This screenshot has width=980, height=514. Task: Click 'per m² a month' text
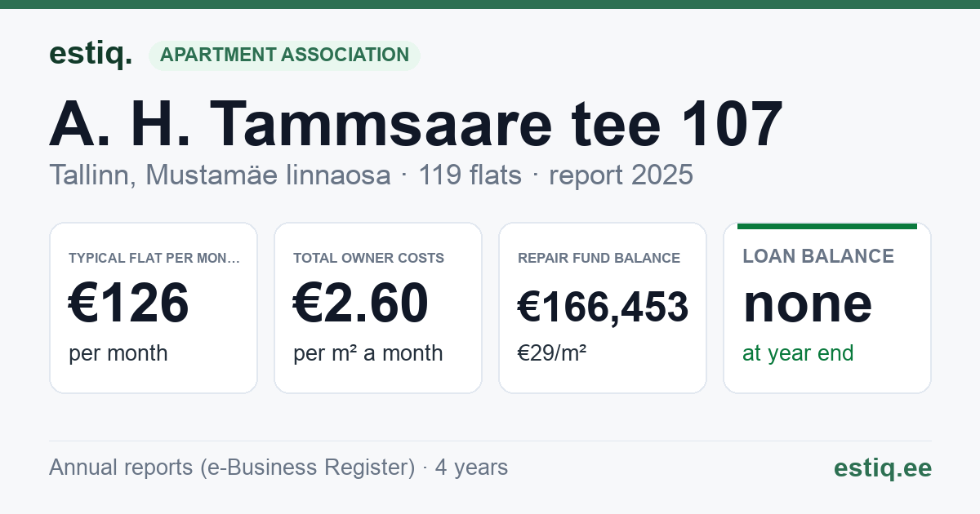(368, 353)
